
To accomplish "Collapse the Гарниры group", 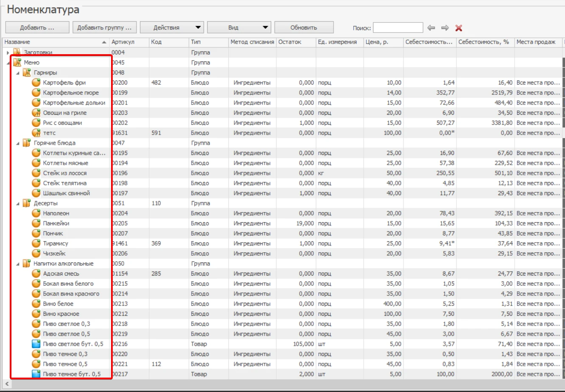I will point(18,73).
